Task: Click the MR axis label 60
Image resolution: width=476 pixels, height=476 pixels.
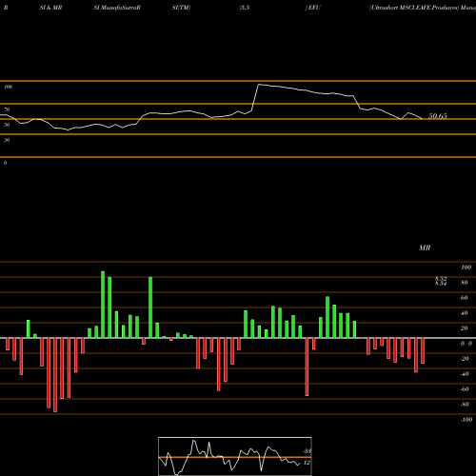Action: pyautogui.click(x=465, y=298)
